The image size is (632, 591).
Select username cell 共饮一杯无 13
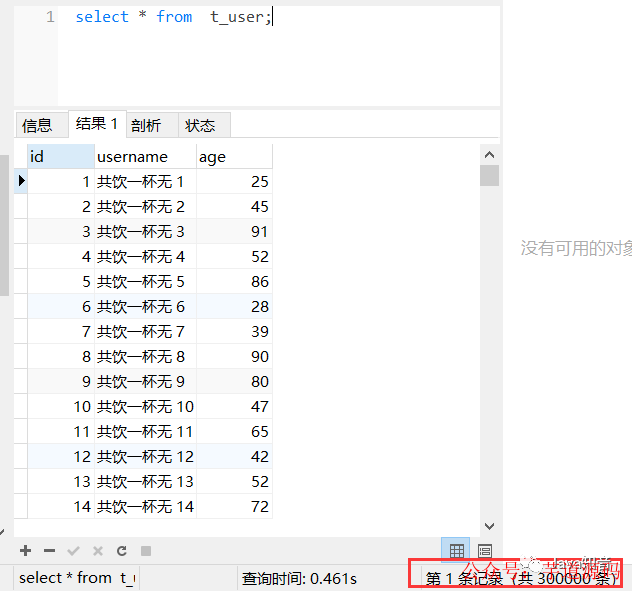click(x=145, y=481)
